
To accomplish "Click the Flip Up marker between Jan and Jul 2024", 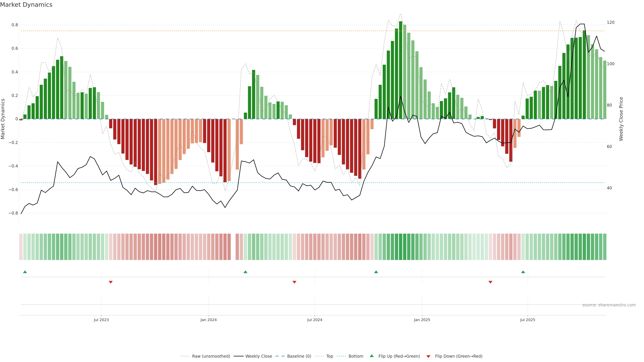I will [x=245, y=272].
